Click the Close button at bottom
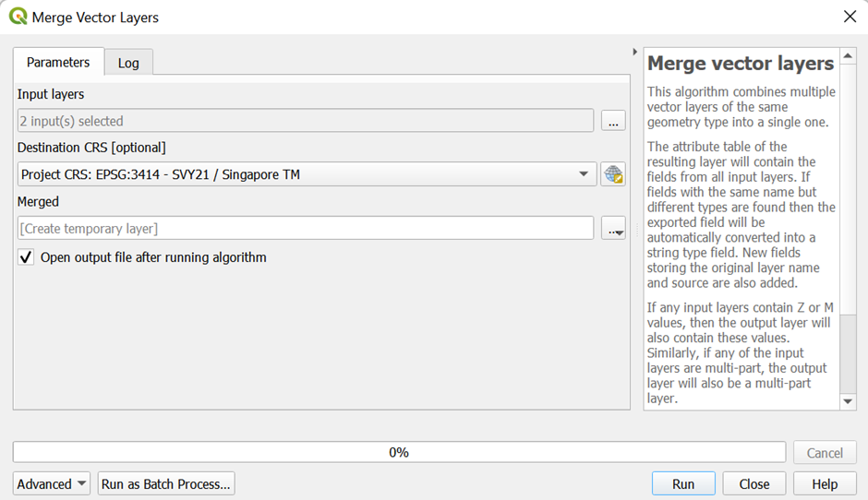Viewport: 868px width, 500px height. 753,484
